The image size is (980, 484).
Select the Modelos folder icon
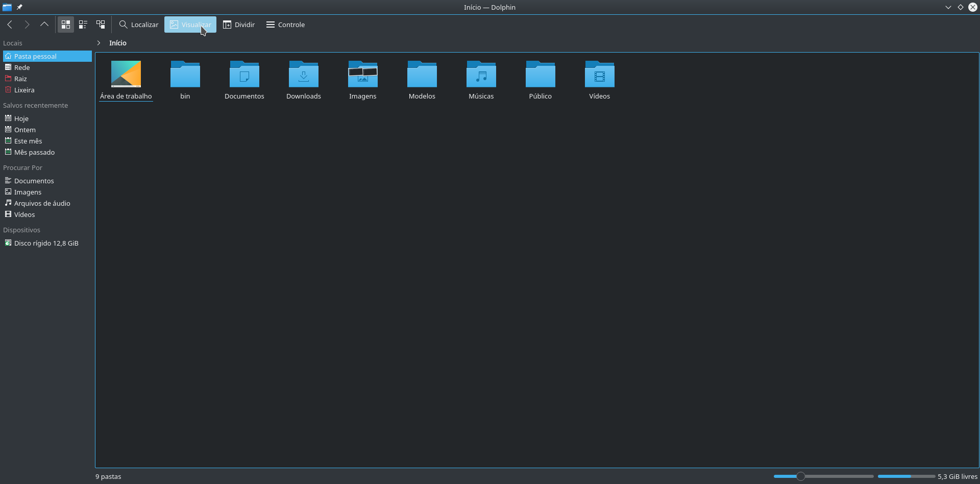(x=422, y=75)
